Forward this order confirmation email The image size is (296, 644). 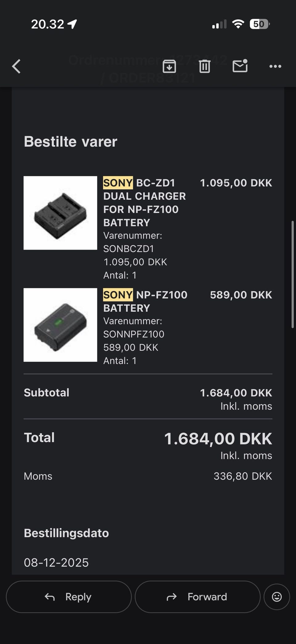point(197,597)
